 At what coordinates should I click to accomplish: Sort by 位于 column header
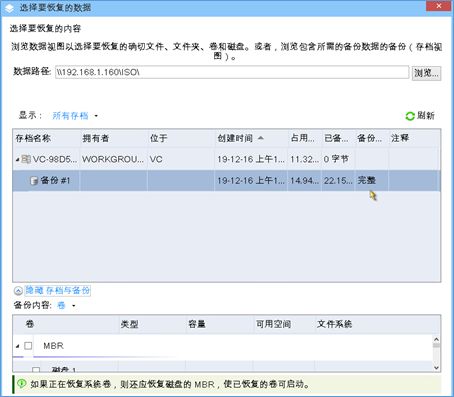tap(181, 138)
